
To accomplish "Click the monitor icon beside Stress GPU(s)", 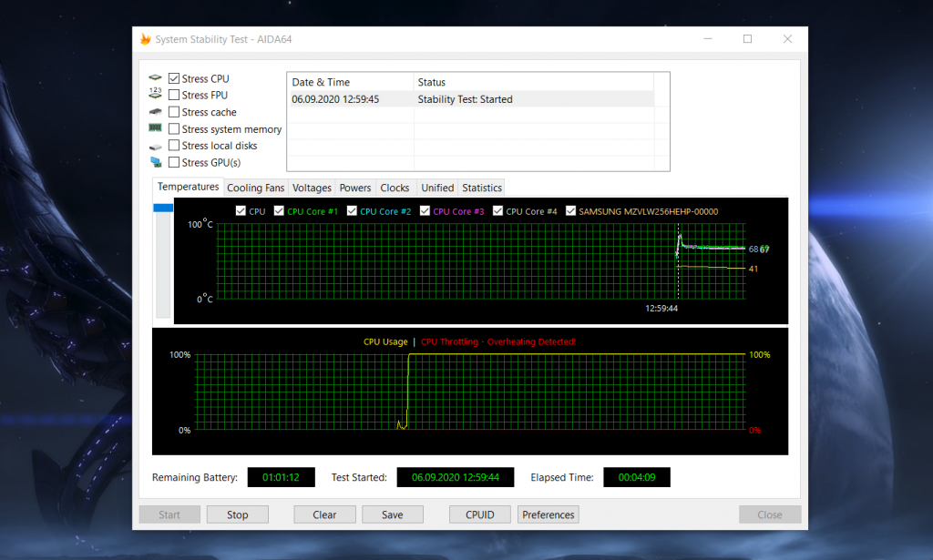I will (156, 162).
